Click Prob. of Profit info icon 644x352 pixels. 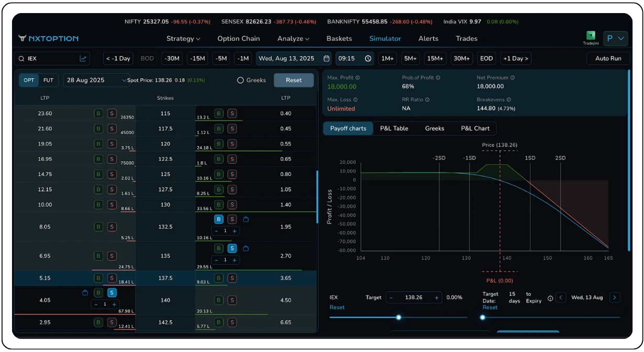(438, 78)
